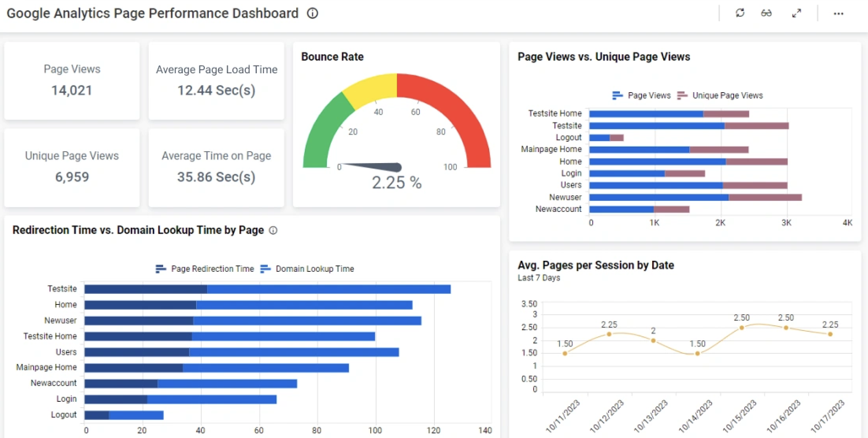Click the glasses view-mode icon
Viewport: 868px width, 438px height.
[x=766, y=13]
